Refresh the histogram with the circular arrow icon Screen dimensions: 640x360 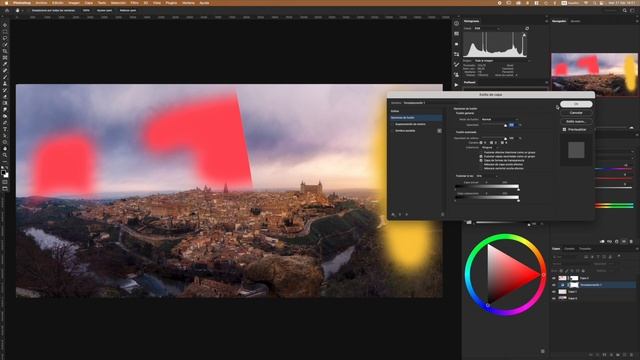pyautogui.click(x=527, y=29)
